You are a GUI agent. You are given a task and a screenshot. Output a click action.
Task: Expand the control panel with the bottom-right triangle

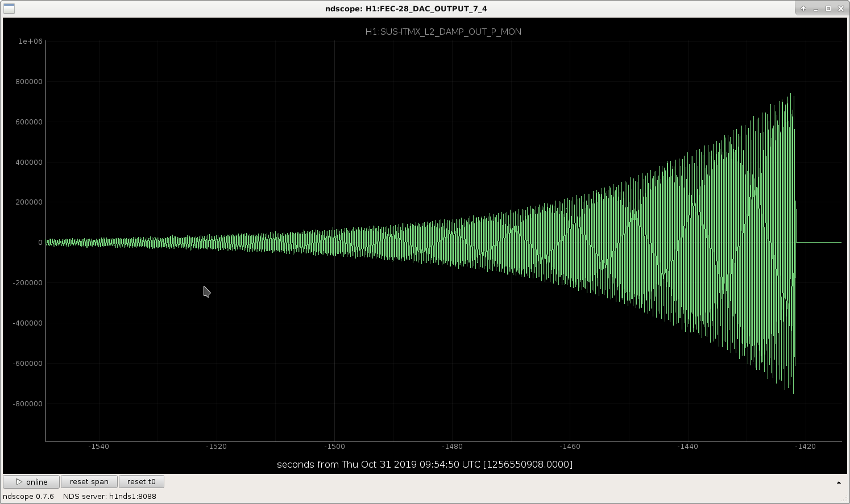pyautogui.click(x=839, y=482)
